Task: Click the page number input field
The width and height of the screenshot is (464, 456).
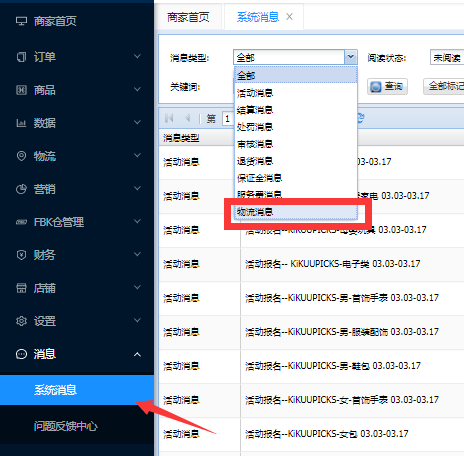Action: tap(228, 118)
